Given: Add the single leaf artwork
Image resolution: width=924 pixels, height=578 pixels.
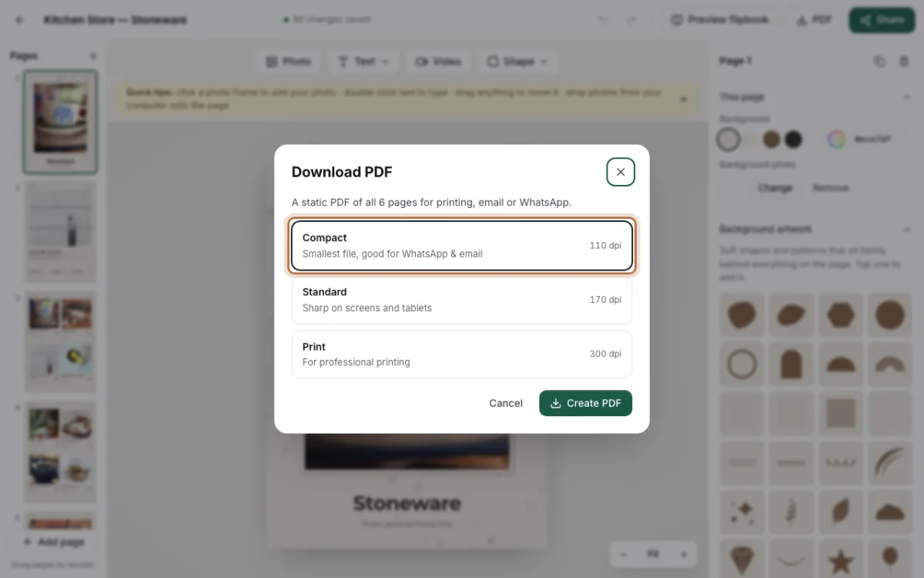Looking at the screenshot, I should point(840,511).
